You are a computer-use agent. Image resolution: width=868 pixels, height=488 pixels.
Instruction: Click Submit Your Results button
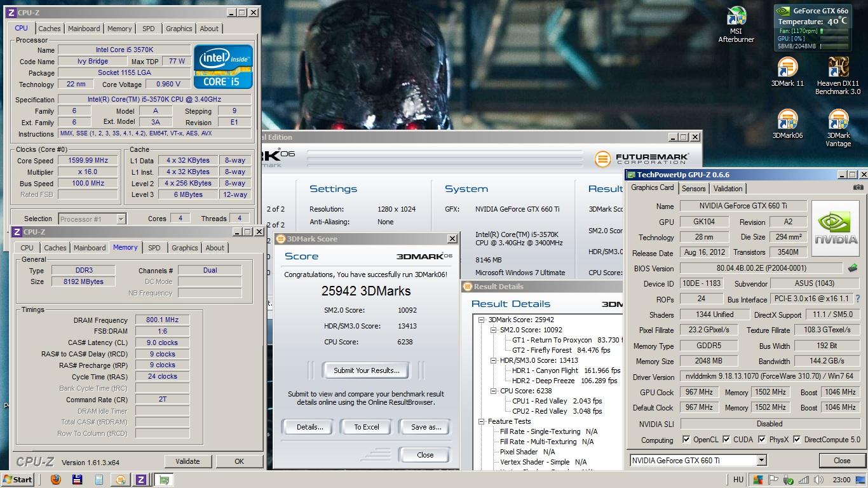[366, 370]
